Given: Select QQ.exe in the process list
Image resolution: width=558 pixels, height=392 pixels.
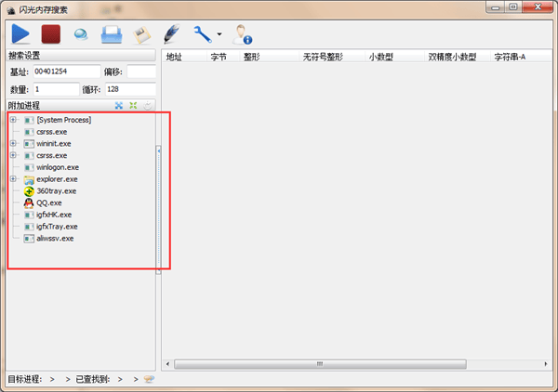Looking at the screenshot, I should click(48, 203).
